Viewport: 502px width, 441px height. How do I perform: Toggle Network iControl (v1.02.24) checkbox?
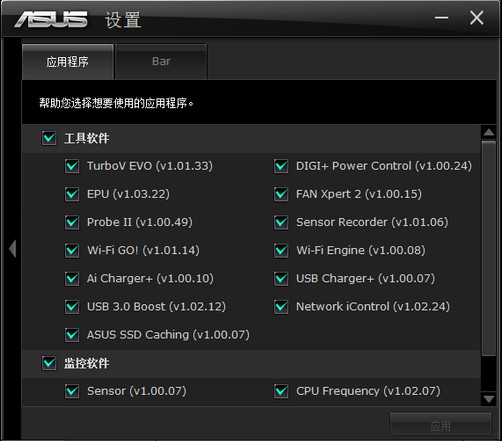pyautogui.click(x=281, y=307)
